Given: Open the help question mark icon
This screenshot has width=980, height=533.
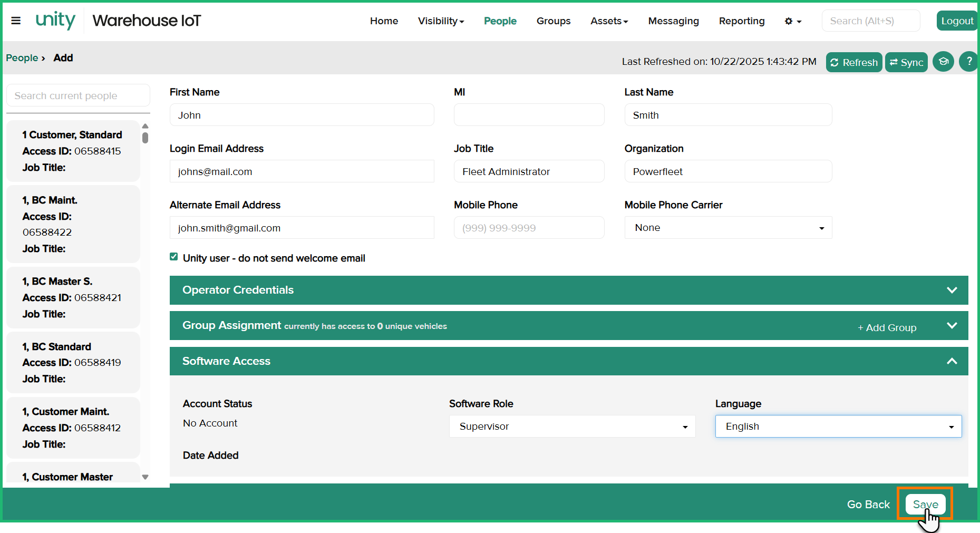Looking at the screenshot, I should click(968, 62).
